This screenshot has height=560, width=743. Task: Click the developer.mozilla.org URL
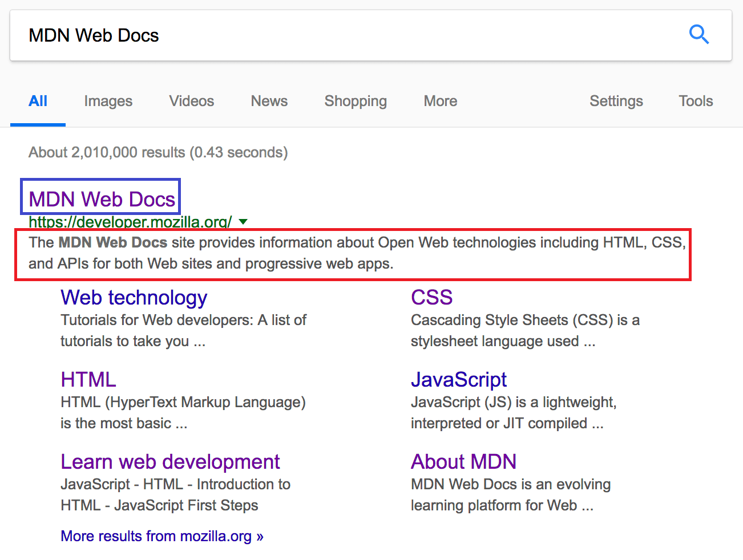click(x=130, y=222)
